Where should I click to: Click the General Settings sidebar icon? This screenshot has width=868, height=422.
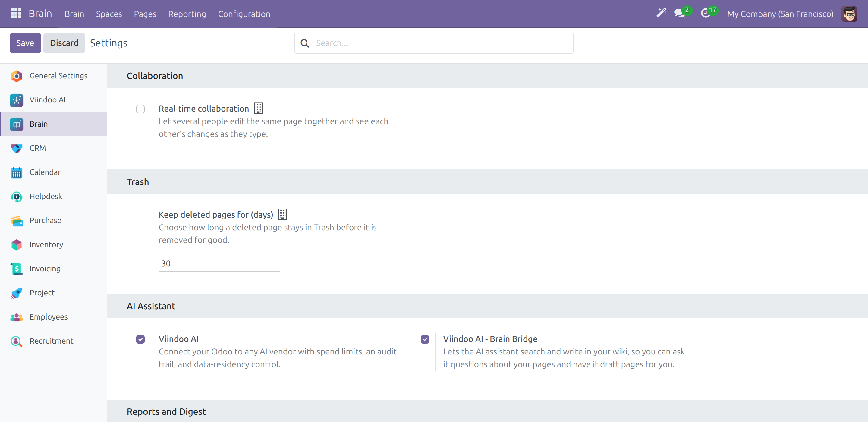pos(17,76)
